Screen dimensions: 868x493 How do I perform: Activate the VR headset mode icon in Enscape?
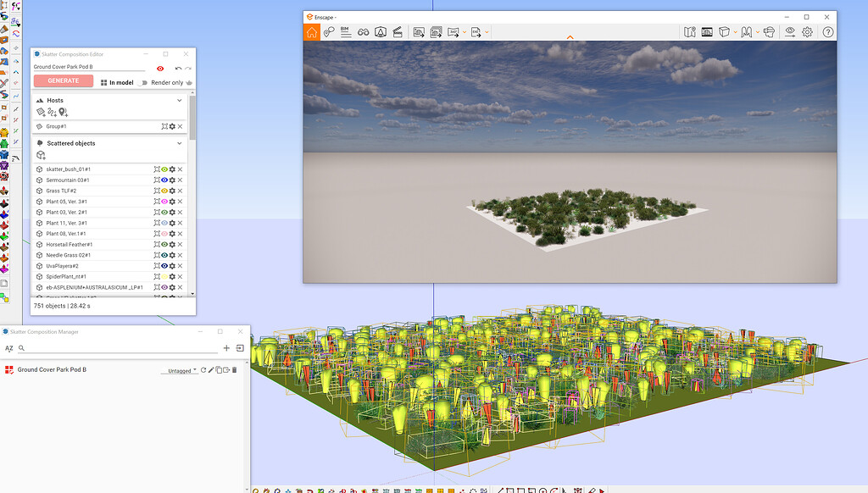769,32
